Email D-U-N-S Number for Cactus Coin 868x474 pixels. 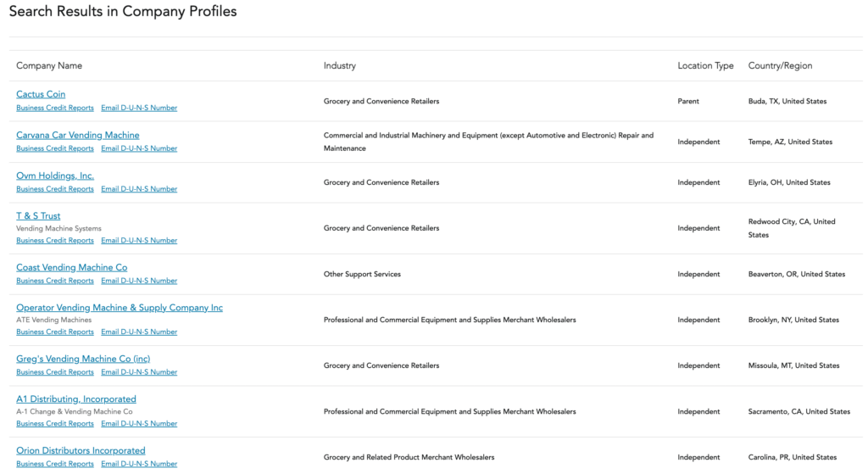pos(139,108)
